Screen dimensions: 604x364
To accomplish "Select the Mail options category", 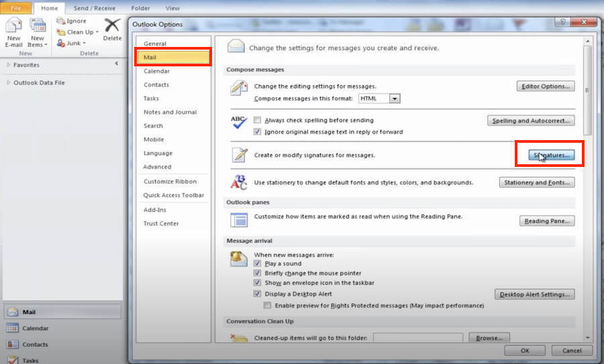I will 173,58.
